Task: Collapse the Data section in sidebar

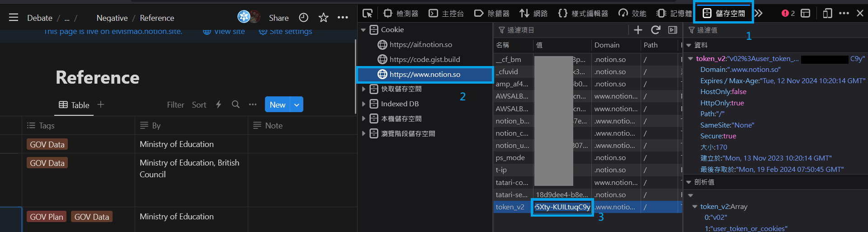Action: (x=689, y=45)
